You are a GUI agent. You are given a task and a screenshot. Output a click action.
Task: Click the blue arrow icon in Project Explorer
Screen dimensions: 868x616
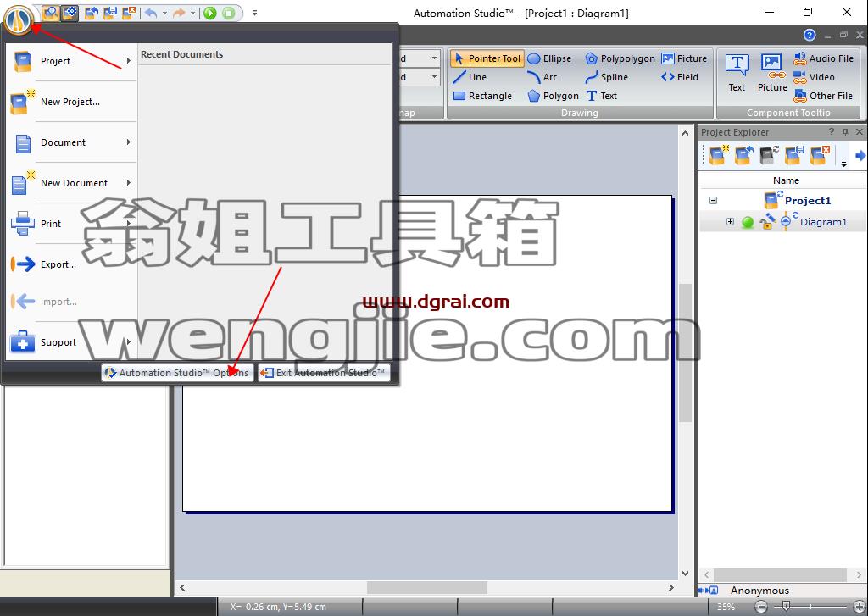[860, 156]
